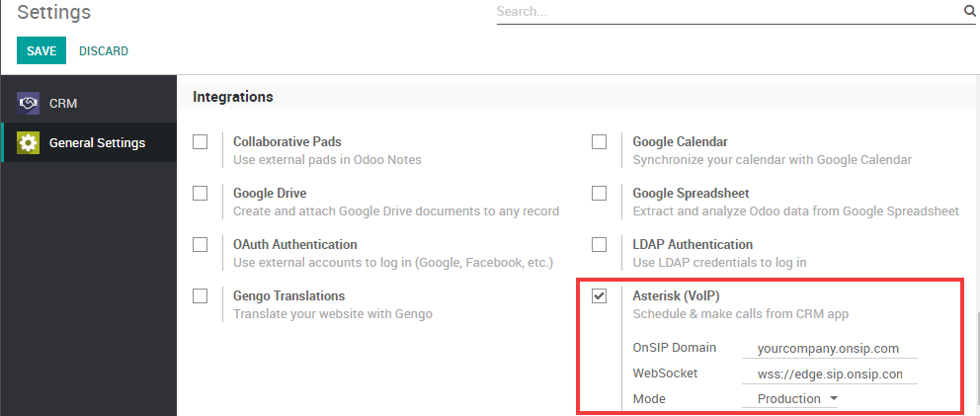Enable Google Calendar integration checkbox
This screenshot has height=416, width=980.
pyautogui.click(x=599, y=141)
